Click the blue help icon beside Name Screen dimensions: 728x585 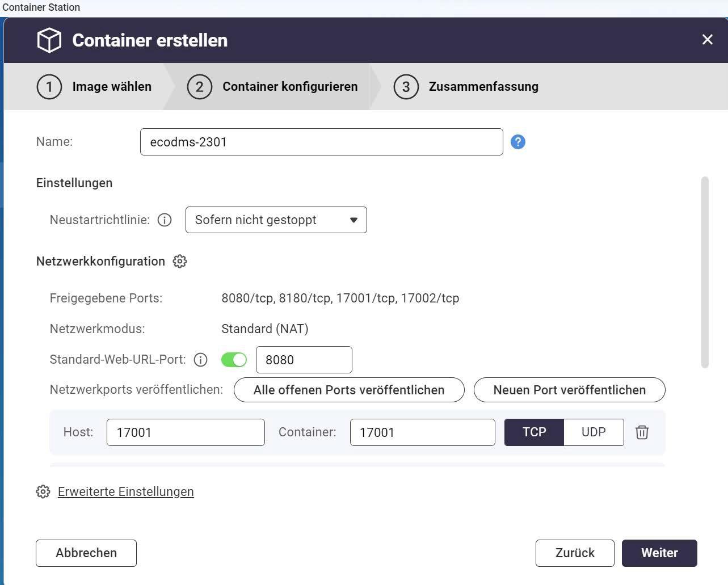pyautogui.click(x=517, y=142)
